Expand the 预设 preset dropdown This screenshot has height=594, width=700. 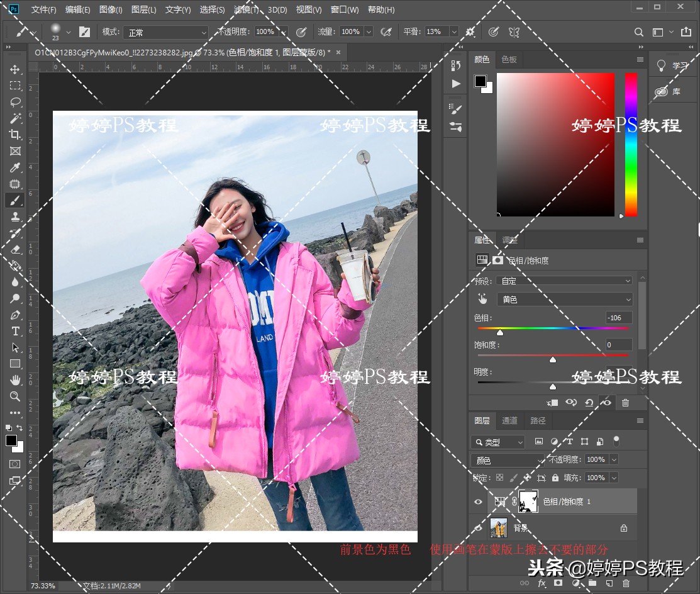point(564,281)
